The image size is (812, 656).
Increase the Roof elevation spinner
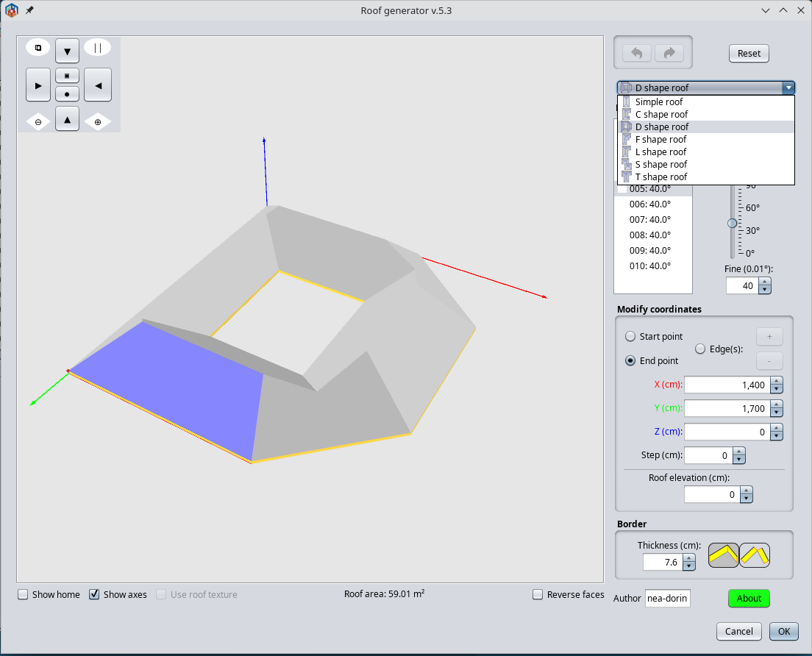coord(746,491)
